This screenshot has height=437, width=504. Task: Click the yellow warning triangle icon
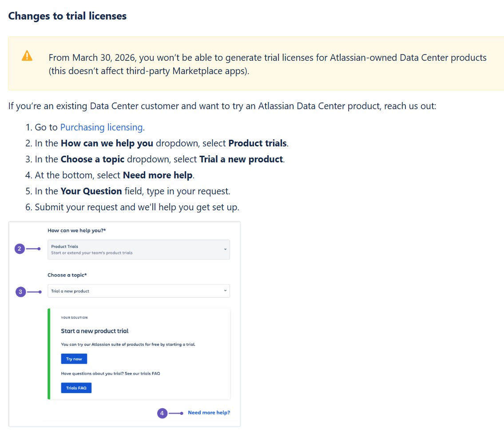(27, 56)
